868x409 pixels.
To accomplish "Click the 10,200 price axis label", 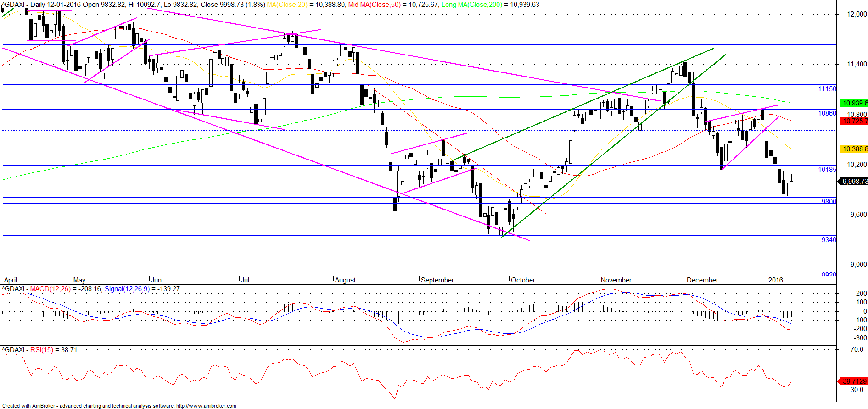I will (x=857, y=165).
